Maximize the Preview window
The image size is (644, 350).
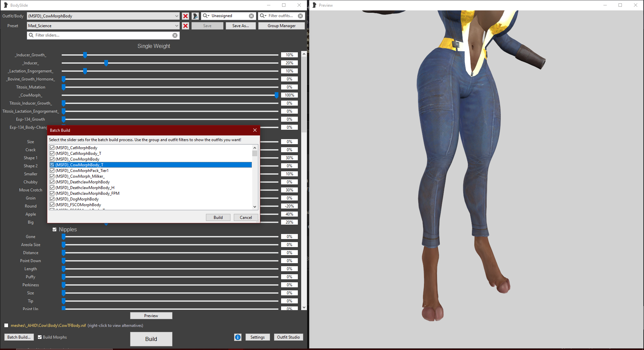(x=620, y=5)
